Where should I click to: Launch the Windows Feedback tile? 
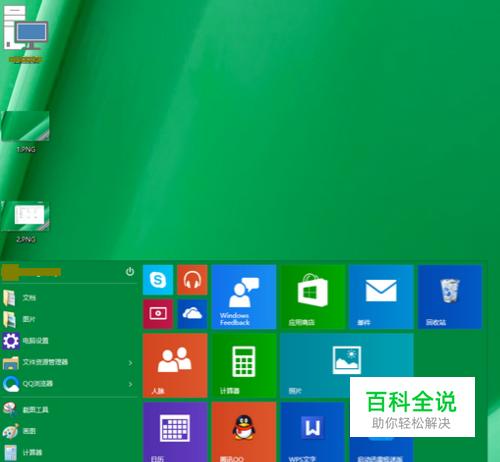coord(244,297)
